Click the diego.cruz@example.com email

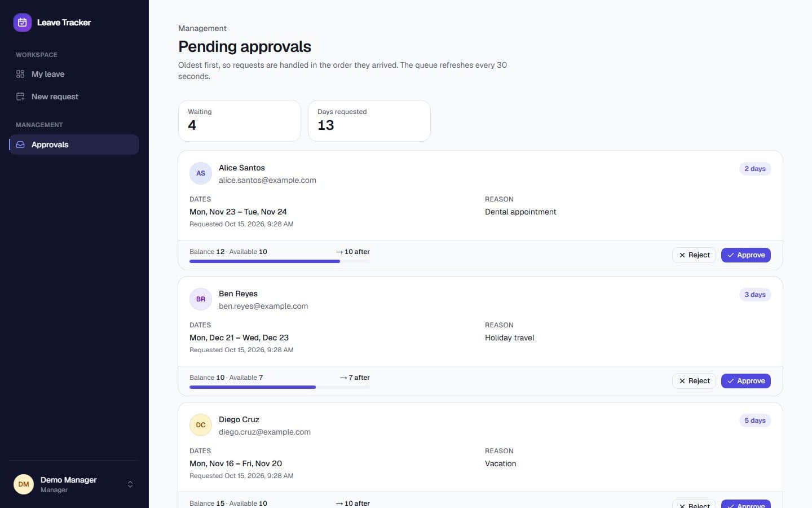coord(264,432)
